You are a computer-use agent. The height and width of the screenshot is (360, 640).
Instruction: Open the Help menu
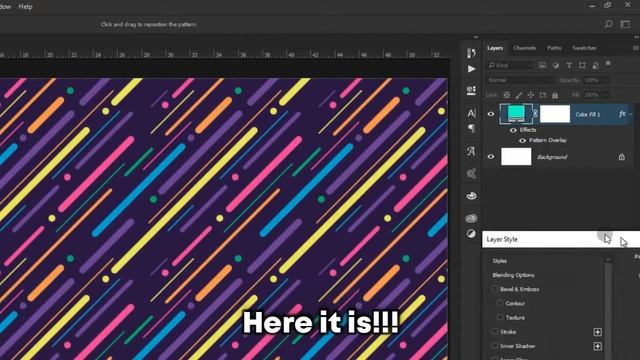click(x=25, y=7)
